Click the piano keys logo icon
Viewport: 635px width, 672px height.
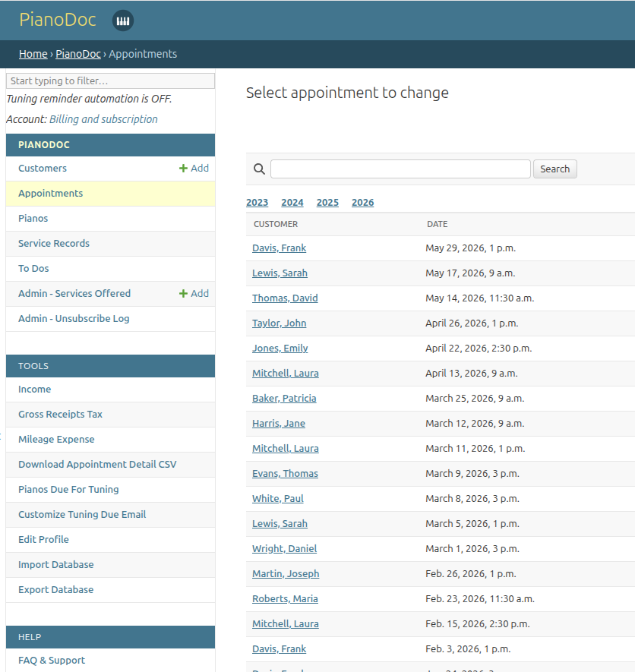(x=123, y=21)
